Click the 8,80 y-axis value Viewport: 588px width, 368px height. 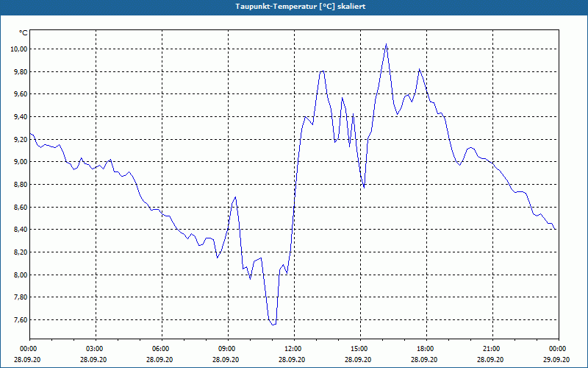21,185
